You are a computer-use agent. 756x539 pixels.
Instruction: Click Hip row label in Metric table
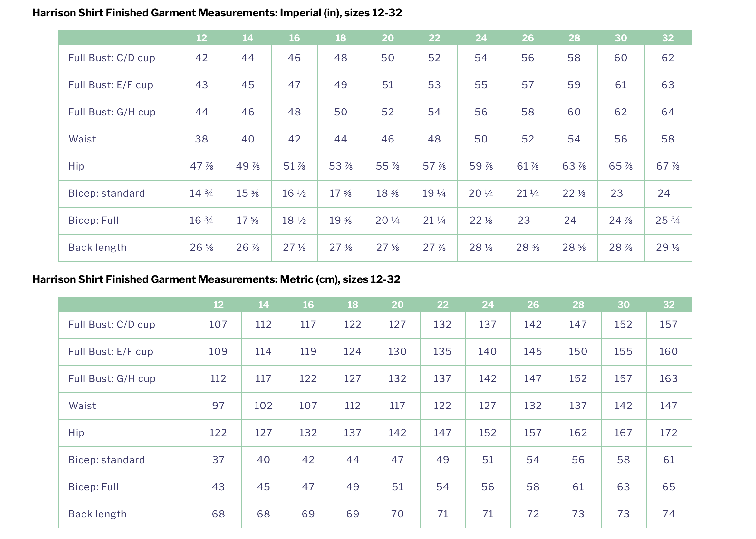(x=76, y=433)
